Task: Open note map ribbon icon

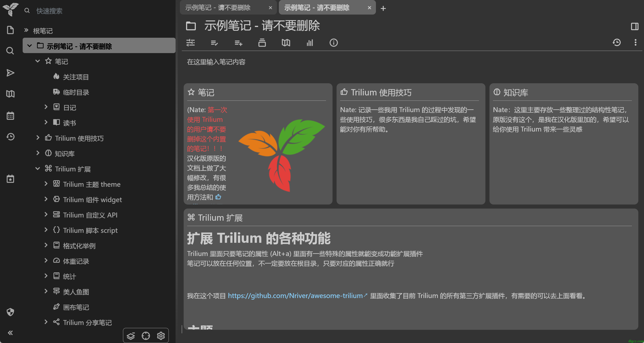Action: pyautogui.click(x=286, y=43)
